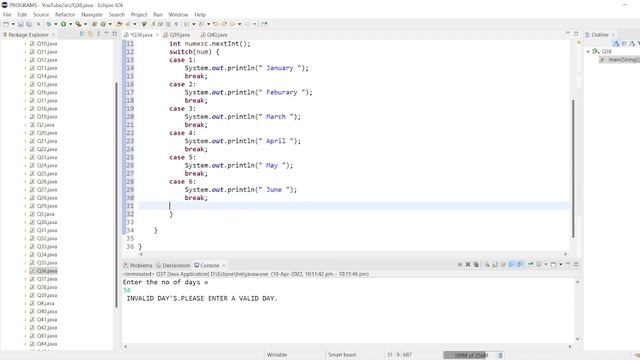Open the New wizard dropdown arrow
The height and width of the screenshot is (360, 640).
click(13, 24)
